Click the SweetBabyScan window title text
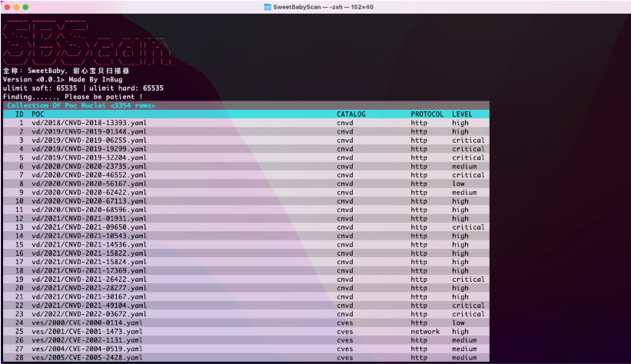The height and width of the screenshot is (364, 631). pos(323,7)
